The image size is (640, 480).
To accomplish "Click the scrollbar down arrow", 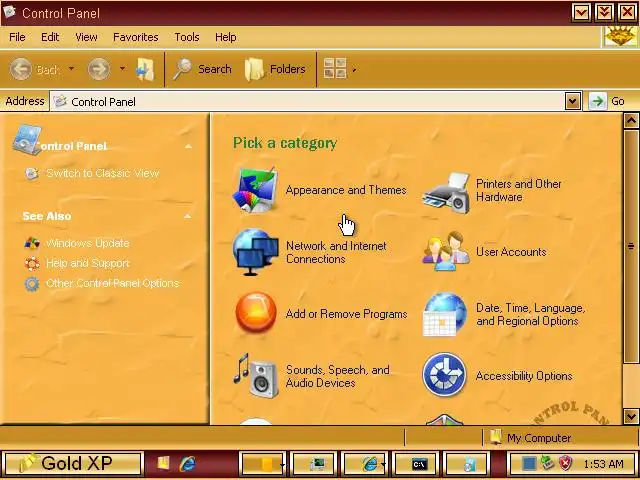I will point(631,416).
